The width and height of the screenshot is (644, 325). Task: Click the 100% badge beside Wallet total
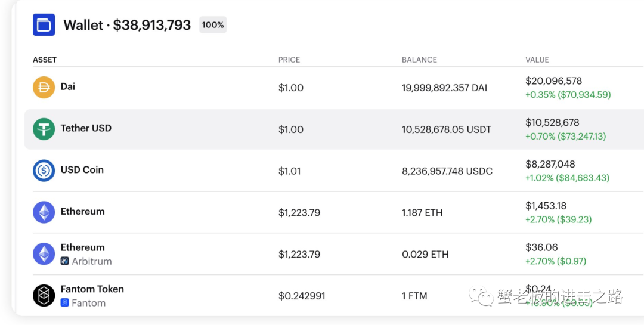213,24
